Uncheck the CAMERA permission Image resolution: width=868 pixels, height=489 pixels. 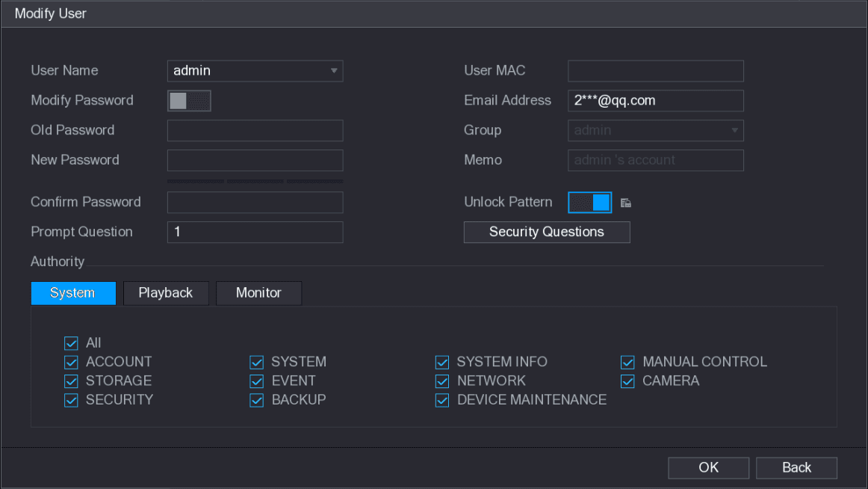click(x=627, y=381)
